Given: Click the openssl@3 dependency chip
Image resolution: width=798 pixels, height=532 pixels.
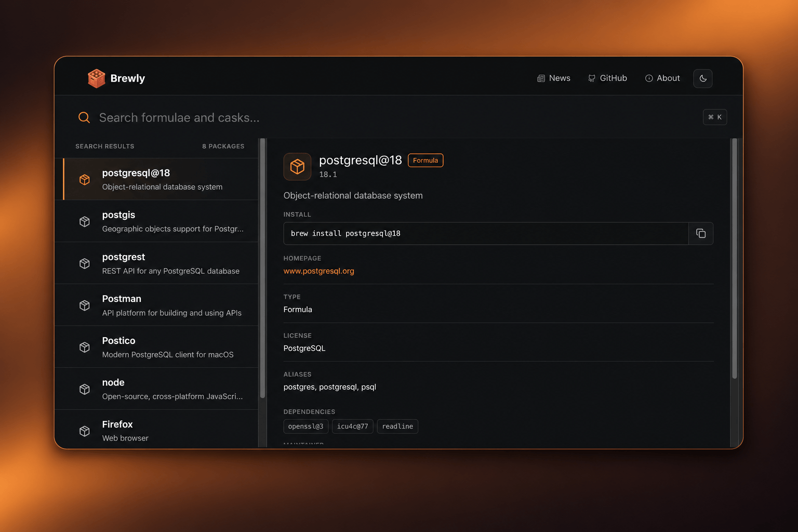Looking at the screenshot, I should pyautogui.click(x=306, y=427).
